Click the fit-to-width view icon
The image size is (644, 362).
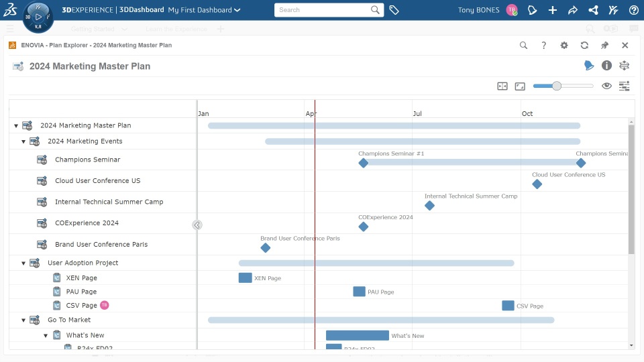pos(502,86)
